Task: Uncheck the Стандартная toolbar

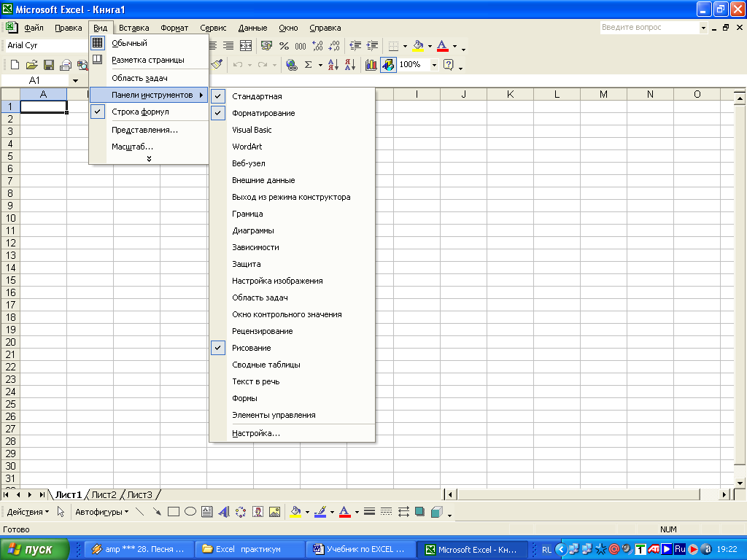Action: pos(293,96)
